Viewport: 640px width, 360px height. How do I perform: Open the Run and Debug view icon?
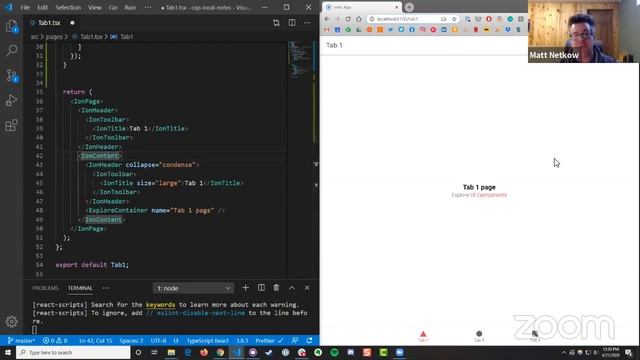(x=11, y=100)
